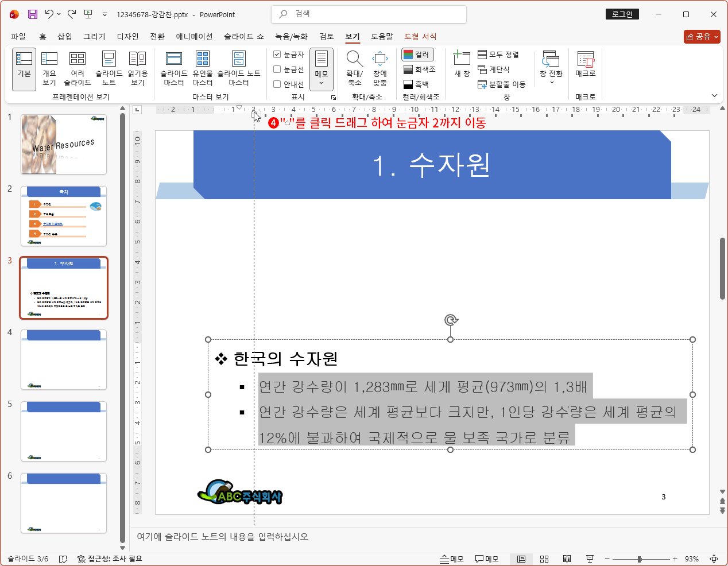Toggle the Ruler checkbox (눈금자)

[x=276, y=53]
